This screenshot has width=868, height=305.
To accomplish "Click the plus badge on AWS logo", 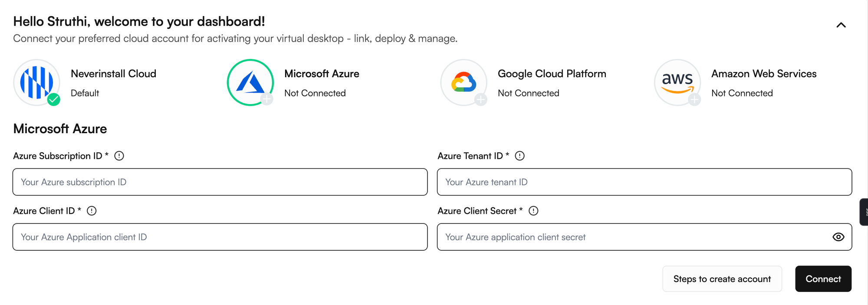I will [x=694, y=100].
